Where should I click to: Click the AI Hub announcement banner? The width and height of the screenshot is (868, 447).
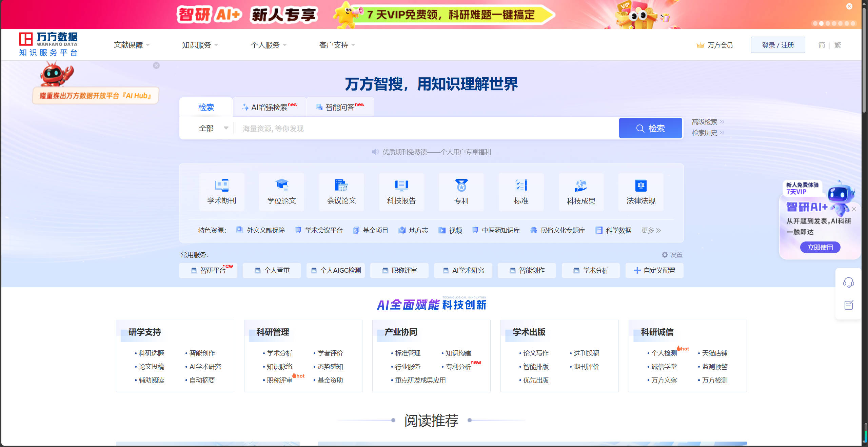tap(95, 96)
